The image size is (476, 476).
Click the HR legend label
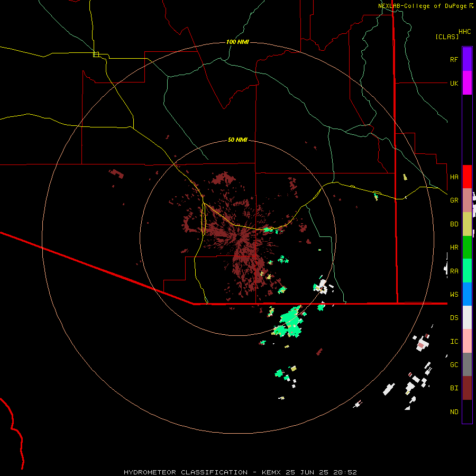[454, 248]
